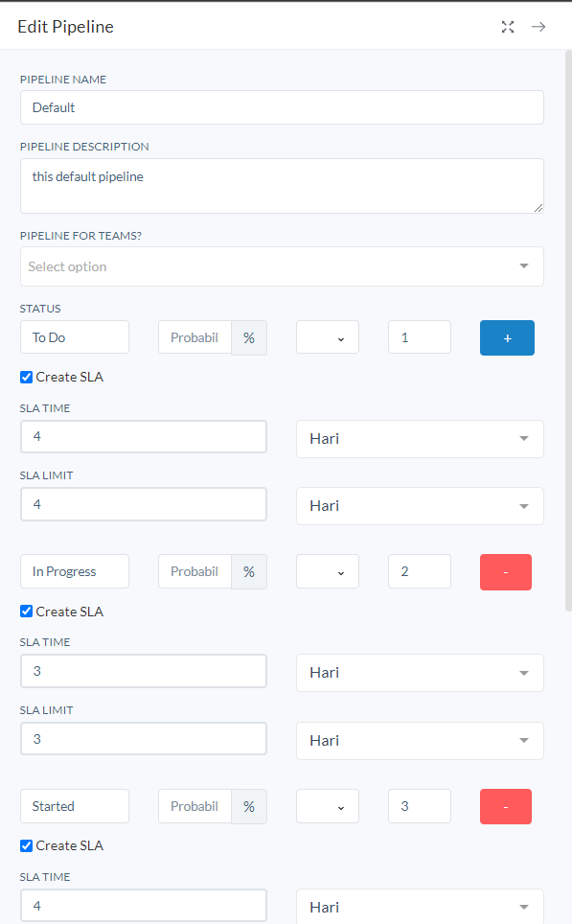Click the vertical scrollbar on the right edge
572x924 pixels.
[x=568, y=330]
